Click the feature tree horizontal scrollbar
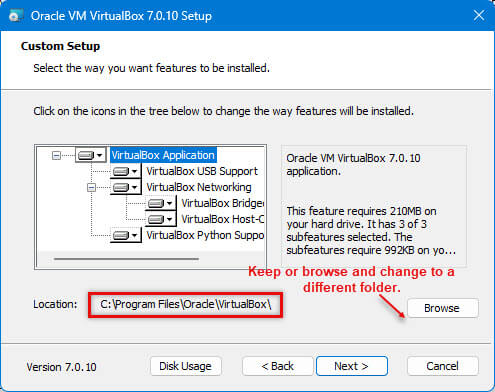The width and height of the screenshot is (495, 392). tap(127, 258)
